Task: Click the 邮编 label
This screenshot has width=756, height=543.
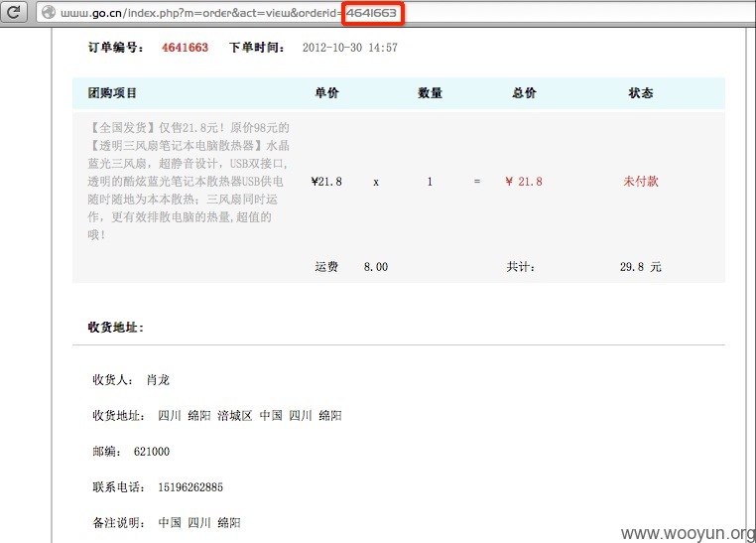Action: tap(106, 452)
